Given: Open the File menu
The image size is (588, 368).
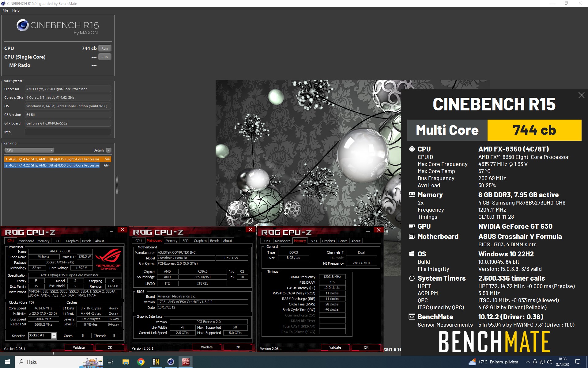Looking at the screenshot, I should click(5, 10).
